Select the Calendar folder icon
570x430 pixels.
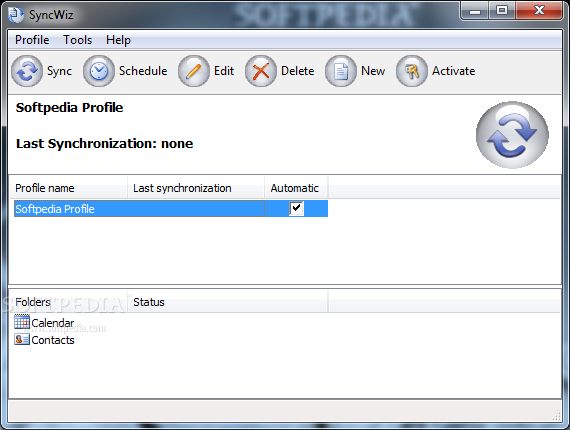(22, 322)
